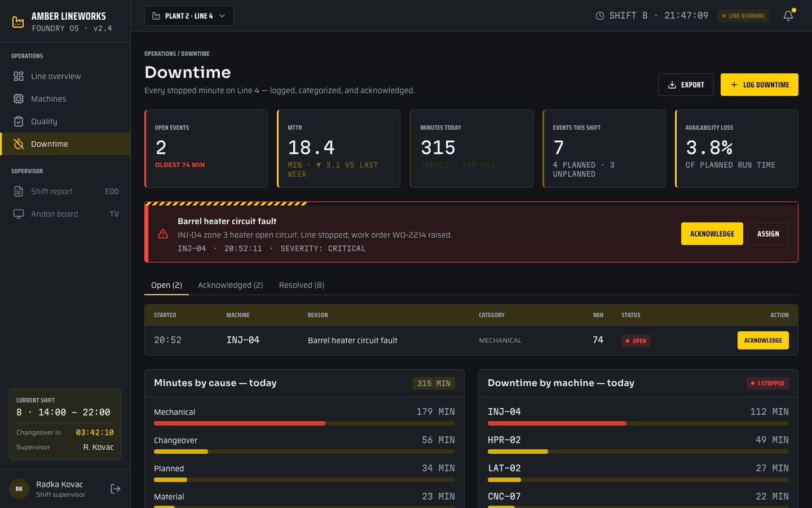Image resolution: width=812 pixels, height=508 pixels.
Task: Click the Availability Loss 3.8% card
Action: tap(736, 148)
